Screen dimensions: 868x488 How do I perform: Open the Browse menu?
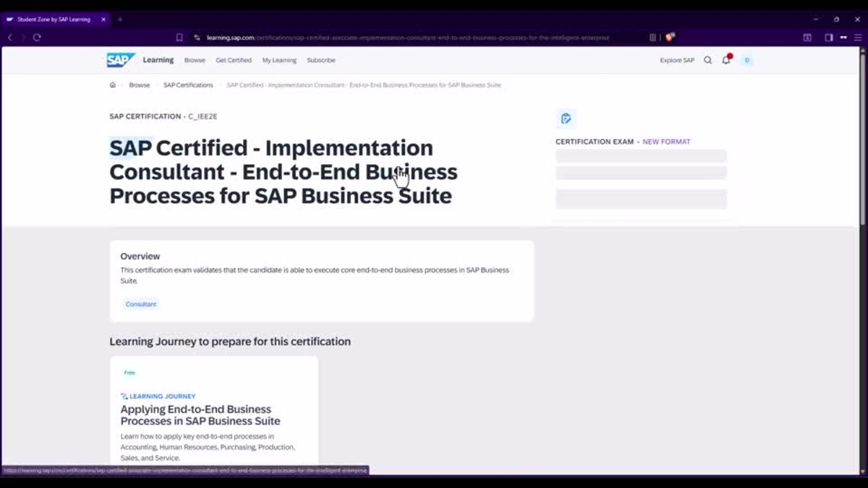195,61
